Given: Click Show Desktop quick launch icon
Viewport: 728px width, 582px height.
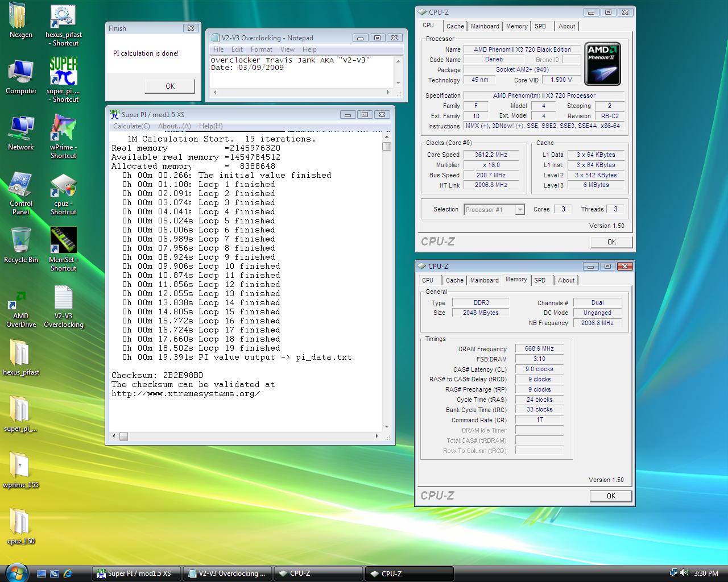Looking at the screenshot, I should tap(42, 573).
